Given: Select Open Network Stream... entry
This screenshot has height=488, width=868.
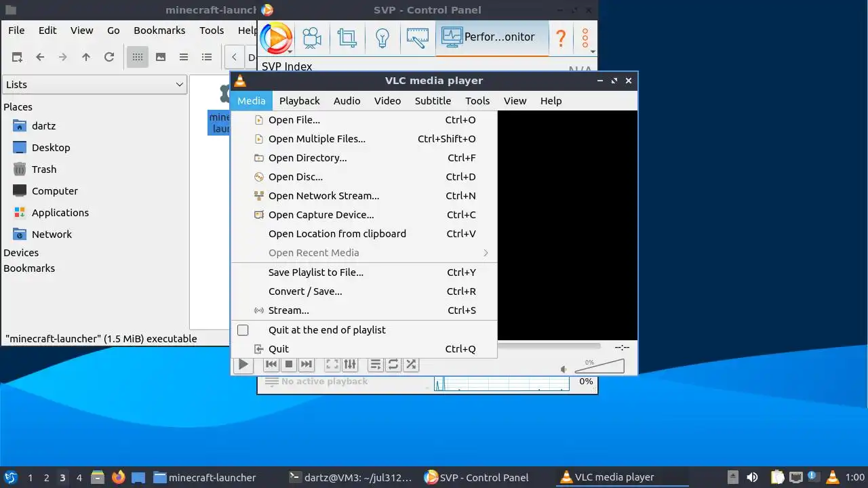Looking at the screenshot, I should pyautogui.click(x=364, y=196).
